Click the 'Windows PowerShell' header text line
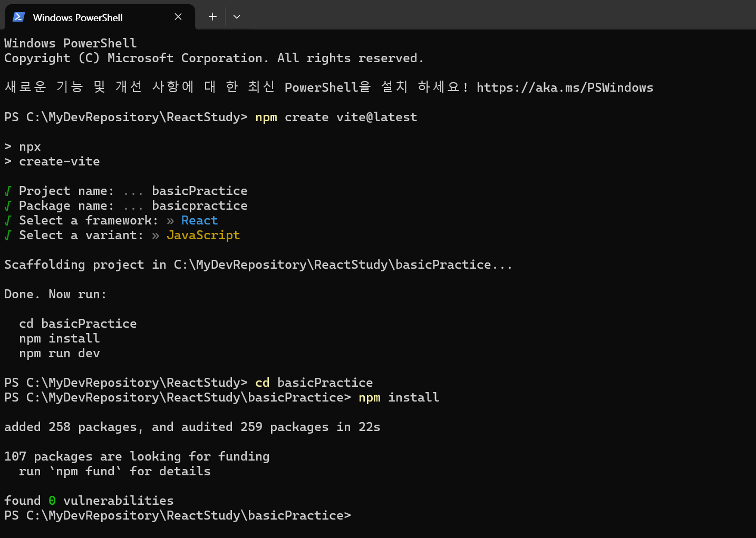 coord(71,43)
